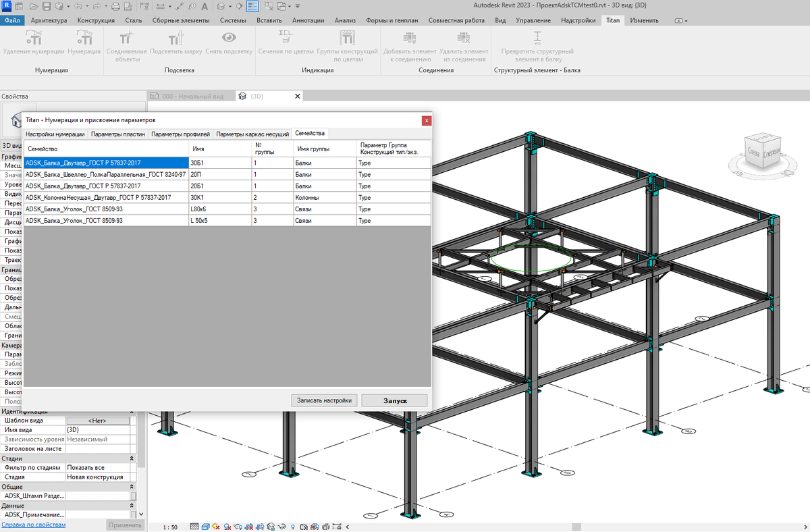The height and width of the screenshot is (532, 810).
Task: Toggle the ADSK_Штамп Разде... checkbox
Action: click(x=133, y=496)
